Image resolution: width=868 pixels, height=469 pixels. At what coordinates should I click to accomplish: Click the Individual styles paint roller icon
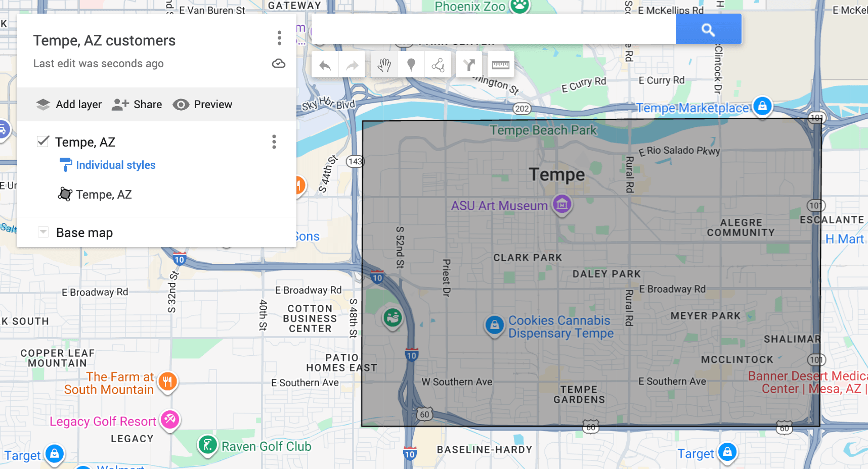65,165
